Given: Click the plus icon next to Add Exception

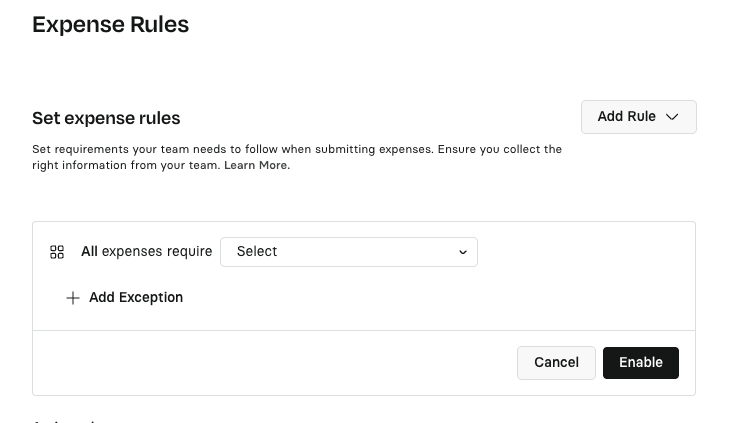Looking at the screenshot, I should click(72, 298).
